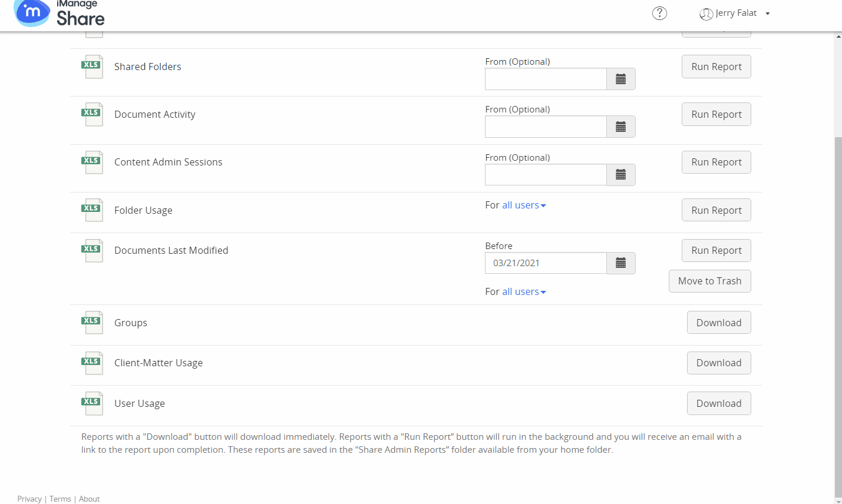The width and height of the screenshot is (842, 504).
Task: Click the Groups report name
Action: [131, 323]
